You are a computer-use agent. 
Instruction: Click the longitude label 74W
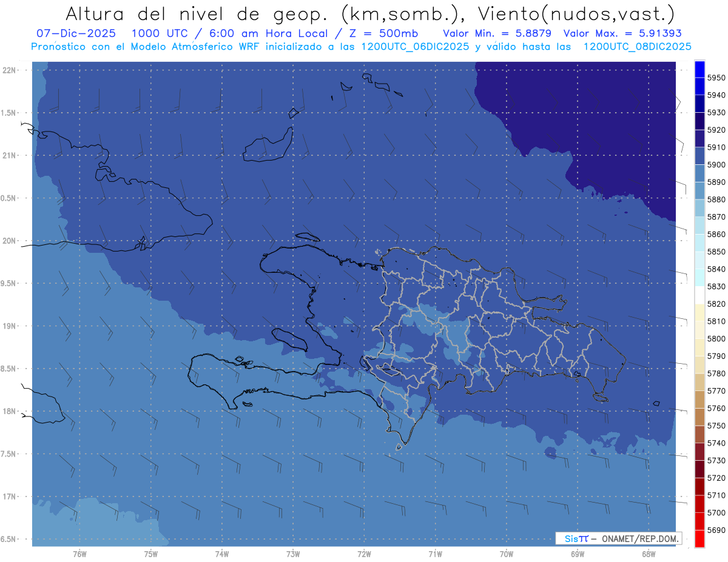[x=222, y=554]
